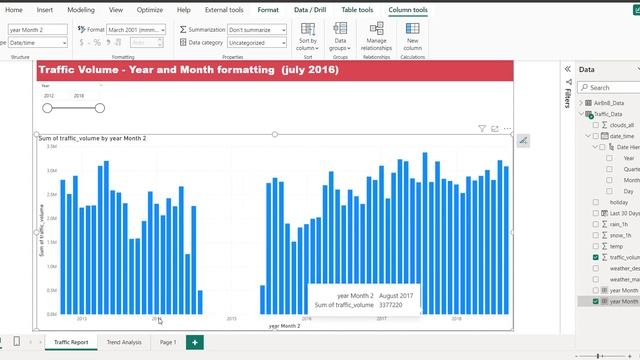Click the right handle of Year slider
This screenshot has width=640, height=360.
(100, 108)
